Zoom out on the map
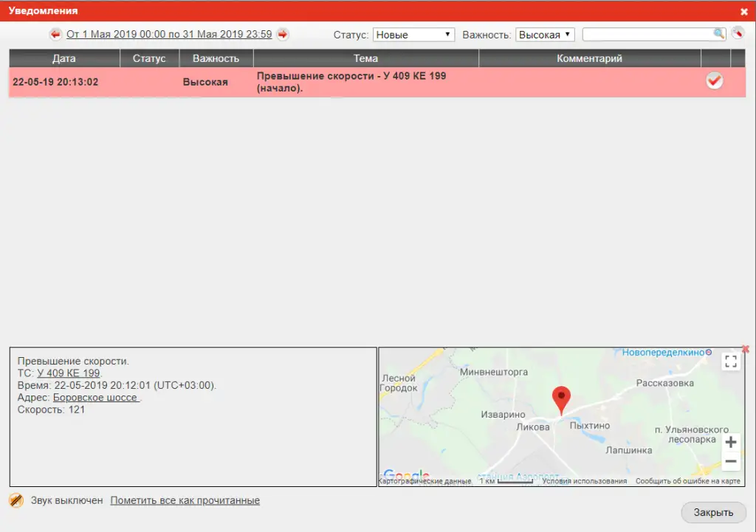 (730, 462)
